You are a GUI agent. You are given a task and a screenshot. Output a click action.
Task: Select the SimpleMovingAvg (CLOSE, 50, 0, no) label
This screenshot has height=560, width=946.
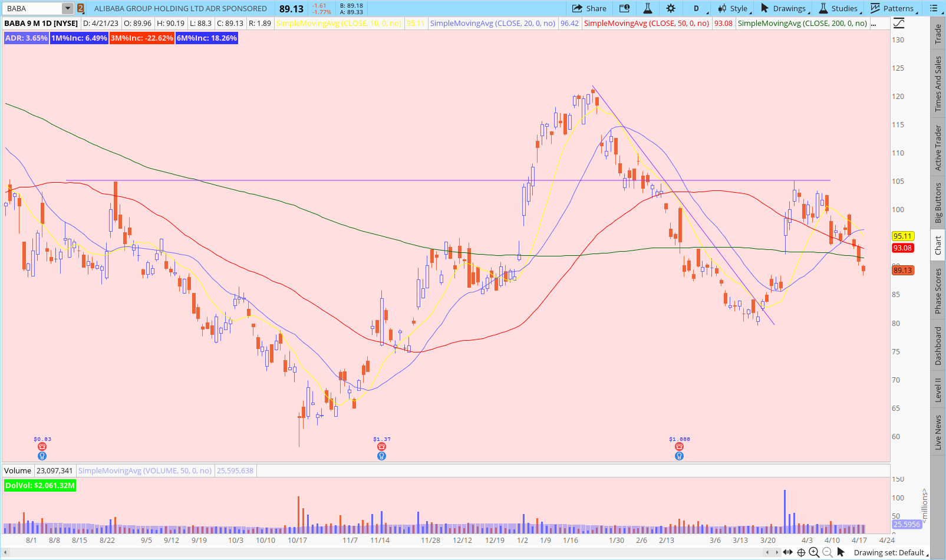pos(647,24)
